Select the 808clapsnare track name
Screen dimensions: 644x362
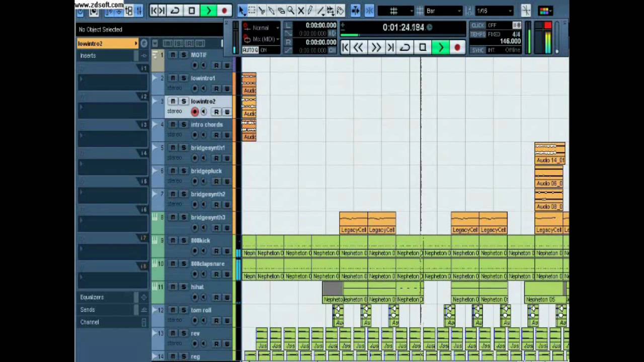point(208,263)
